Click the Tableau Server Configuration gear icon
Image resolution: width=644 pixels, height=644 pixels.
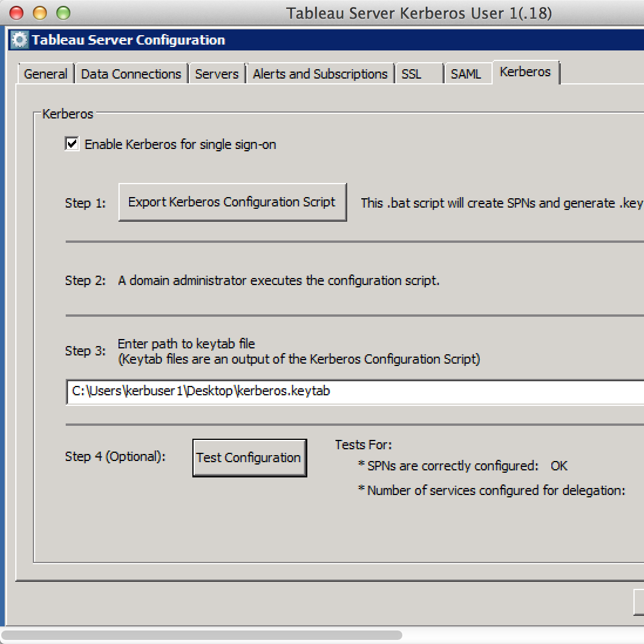point(19,40)
